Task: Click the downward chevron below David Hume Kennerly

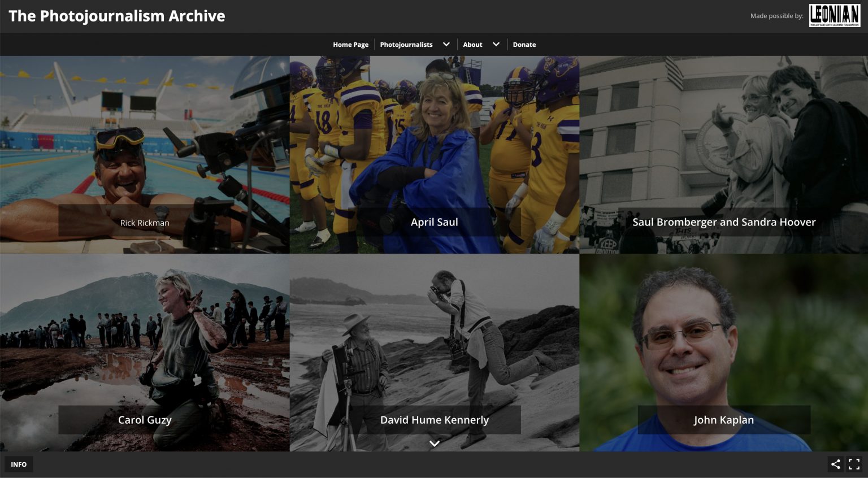Action: tap(434, 443)
